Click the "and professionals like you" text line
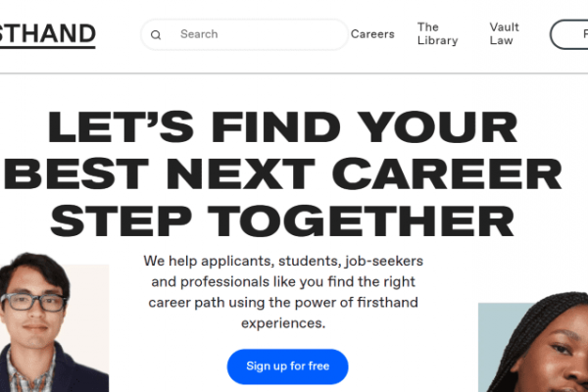The height and width of the screenshot is (392, 588). click(283, 282)
